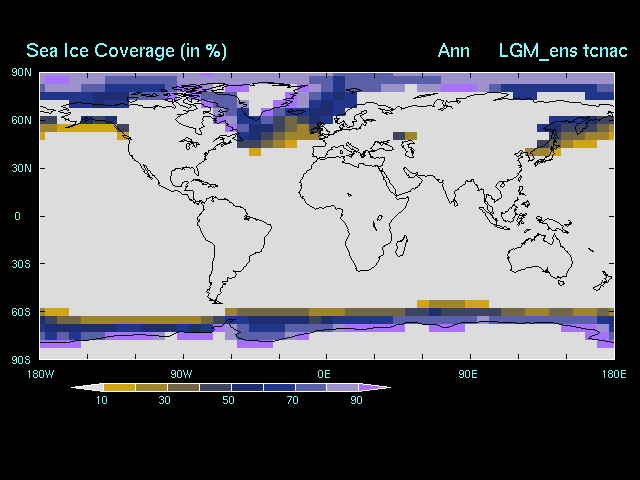Select the dark navy 50-60% colorbar segment
The height and width of the screenshot is (480, 640).
248,387
